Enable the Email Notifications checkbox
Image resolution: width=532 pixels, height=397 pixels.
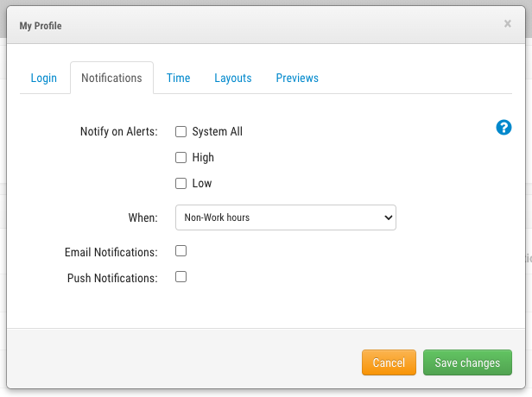[181, 251]
